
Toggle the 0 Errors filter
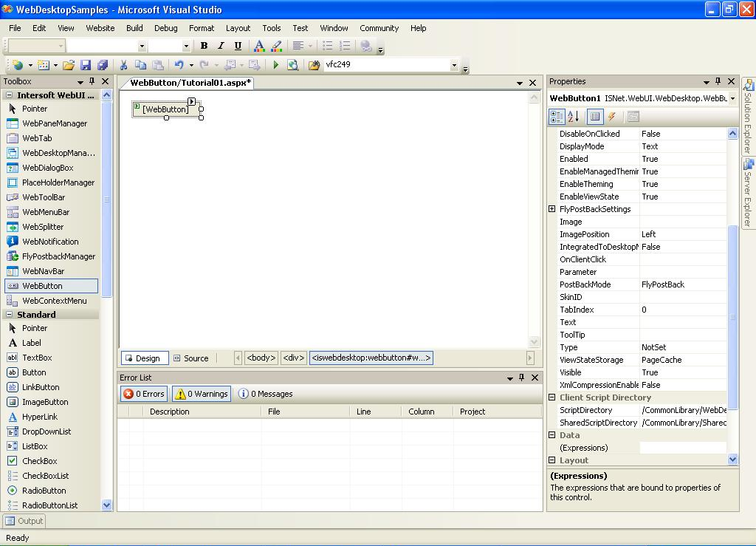145,394
